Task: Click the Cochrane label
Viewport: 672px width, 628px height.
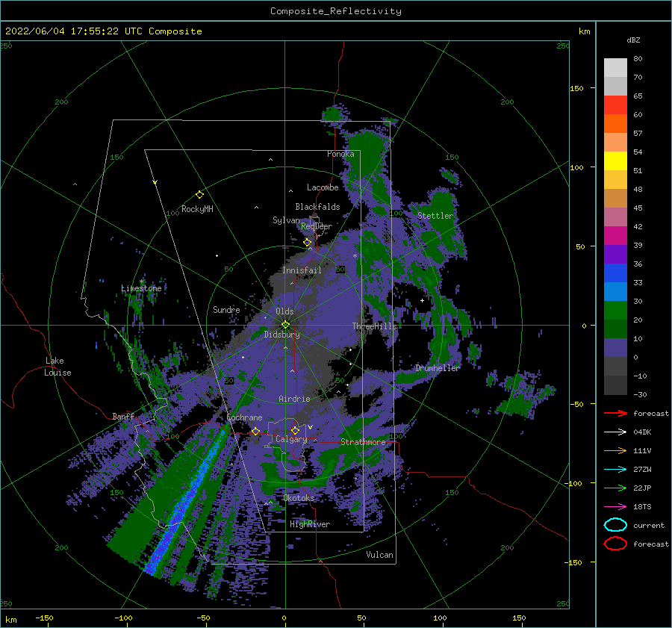Action: click(244, 417)
